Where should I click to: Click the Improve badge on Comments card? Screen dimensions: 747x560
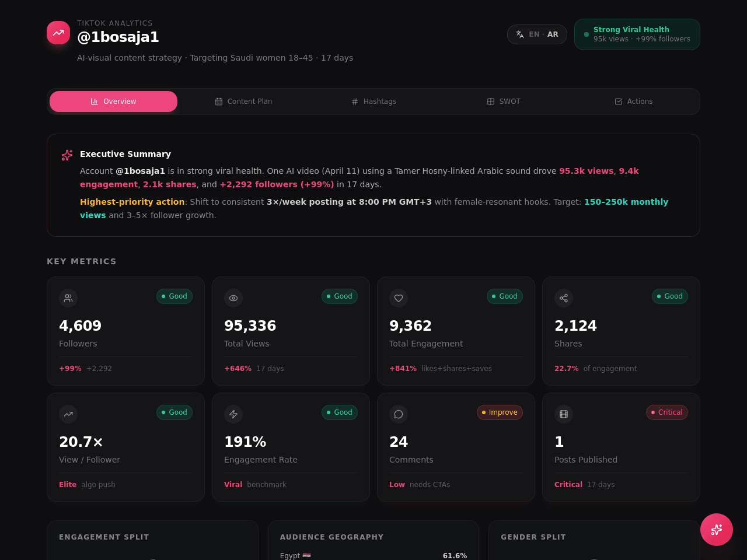[500, 412]
